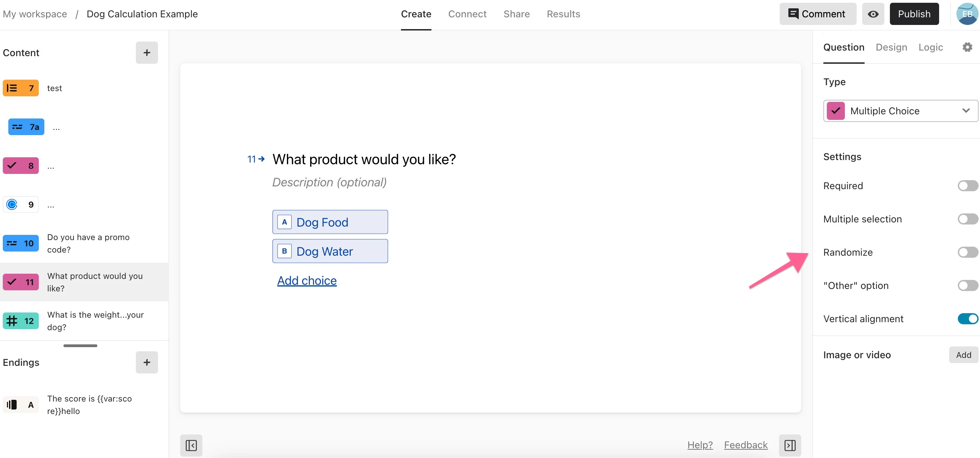
Task: Add content with plus button
Action: coord(147,53)
